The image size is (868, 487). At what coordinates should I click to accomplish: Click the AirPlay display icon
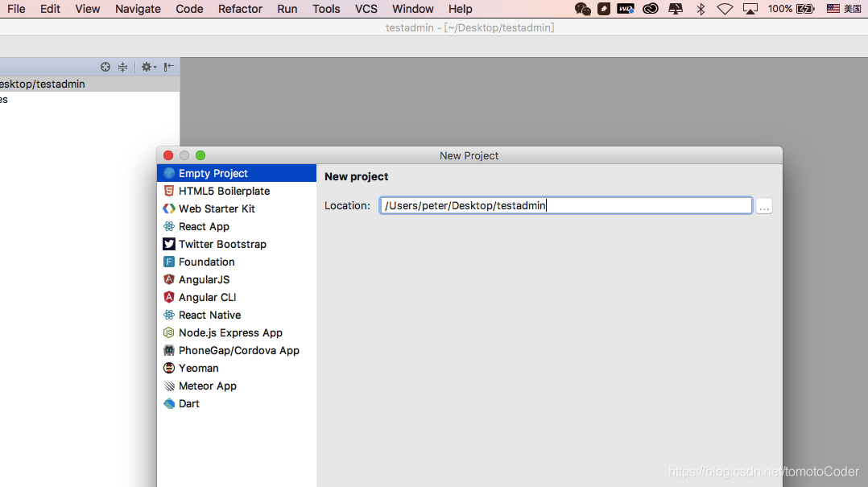[x=750, y=9]
